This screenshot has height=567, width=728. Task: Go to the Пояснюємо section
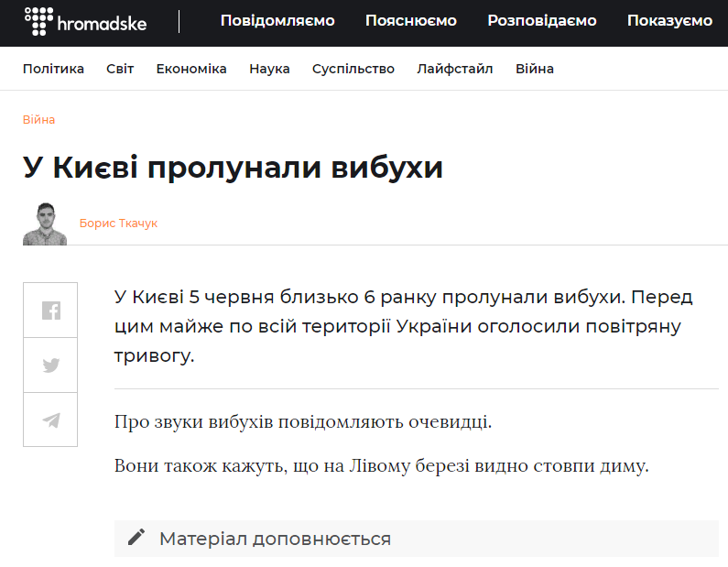point(411,21)
